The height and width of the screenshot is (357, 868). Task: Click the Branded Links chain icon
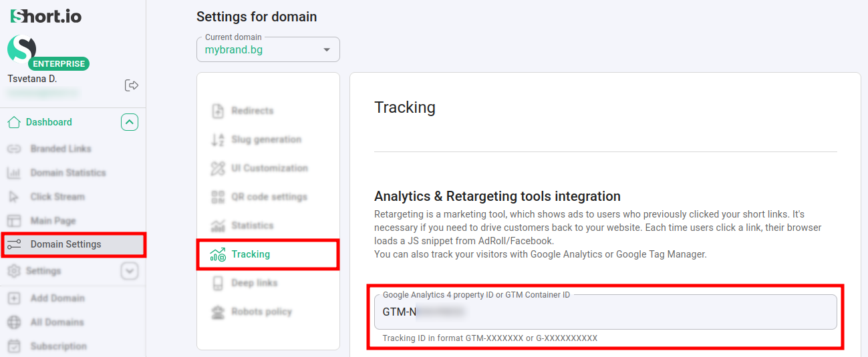(x=14, y=149)
